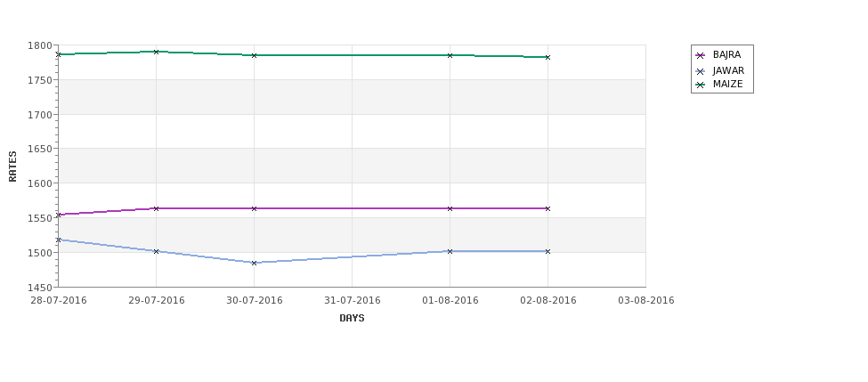Click the RATES axis title
This screenshot has width=868, height=382.
12,167
